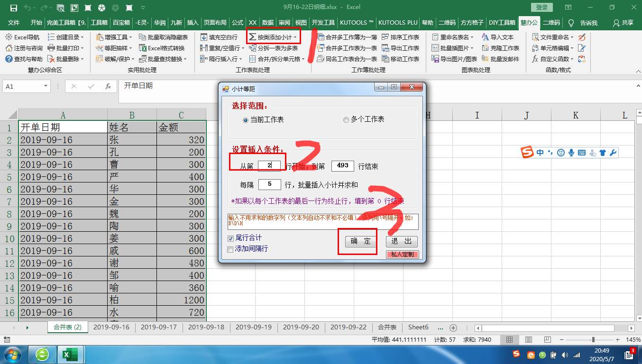
Task: Open the Name Box dropdown arrow
Action: click(46, 87)
